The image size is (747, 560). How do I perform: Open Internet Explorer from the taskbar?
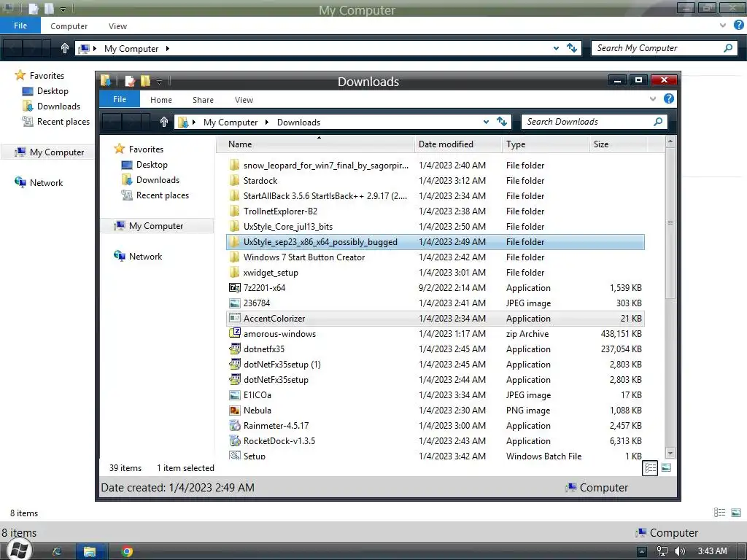pyautogui.click(x=57, y=551)
